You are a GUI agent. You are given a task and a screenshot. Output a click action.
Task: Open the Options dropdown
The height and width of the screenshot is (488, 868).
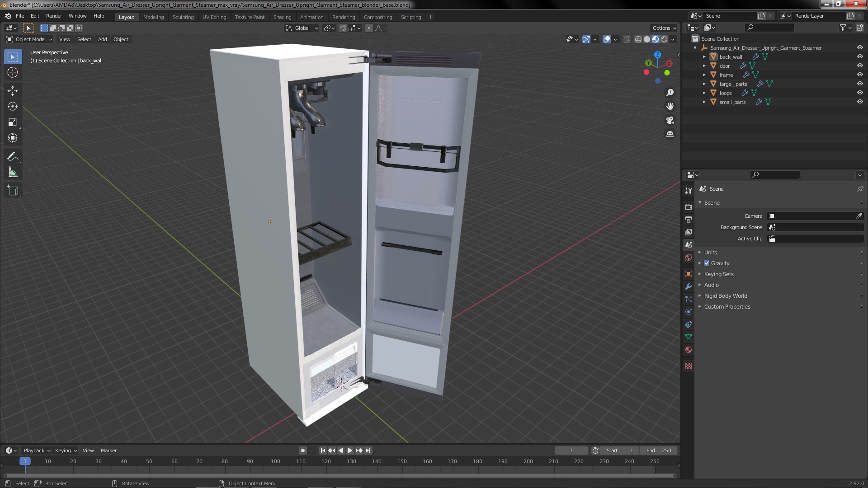click(x=664, y=28)
